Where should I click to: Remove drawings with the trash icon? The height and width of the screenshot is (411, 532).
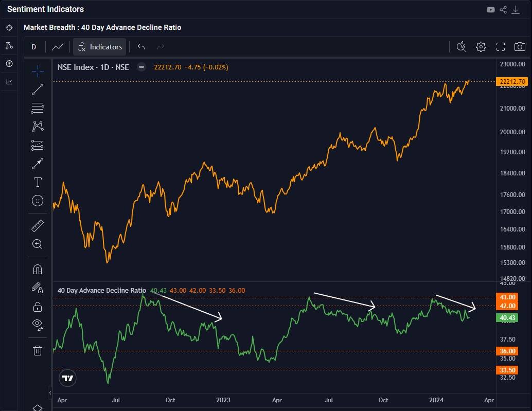tap(38, 350)
